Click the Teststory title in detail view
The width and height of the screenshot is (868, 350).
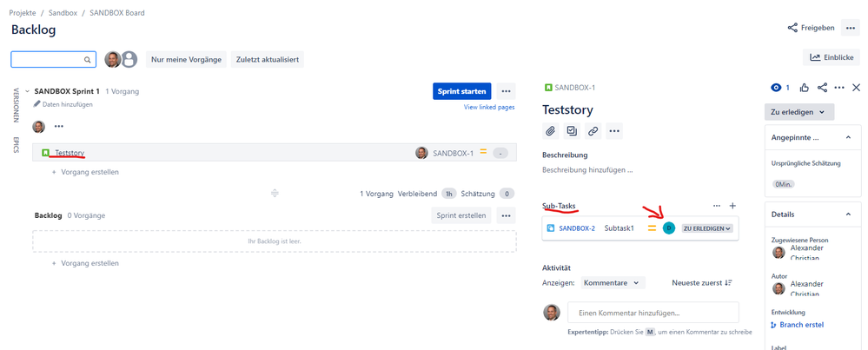pos(567,109)
